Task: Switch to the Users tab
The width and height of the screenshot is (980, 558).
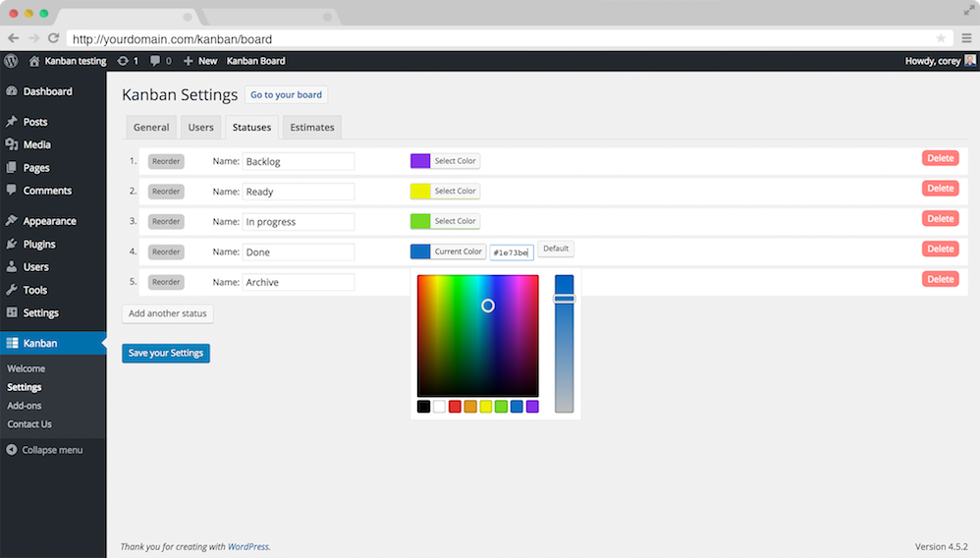Action: coord(200,128)
